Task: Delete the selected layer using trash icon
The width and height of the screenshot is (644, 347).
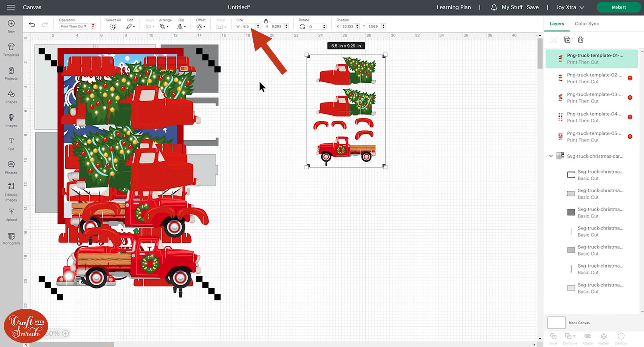Action: point(580,40)
